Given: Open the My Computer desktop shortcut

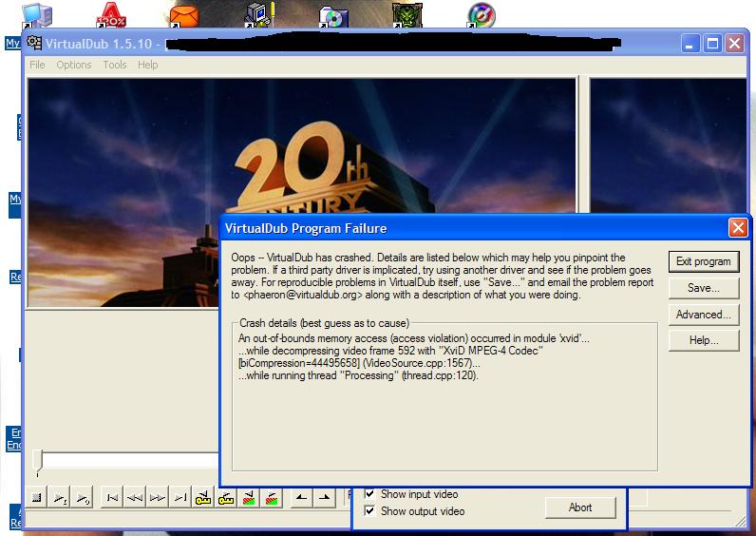Looking at the screenshot, I should [x=37, y=14].
